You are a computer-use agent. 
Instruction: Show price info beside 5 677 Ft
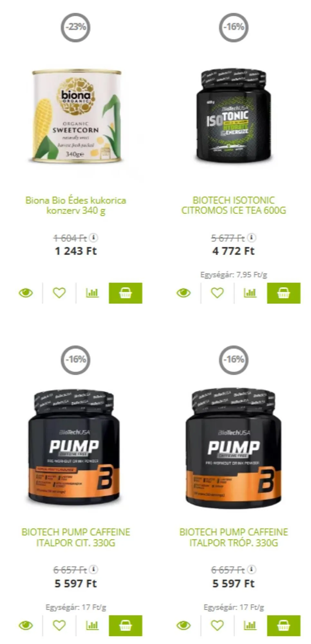pyautogui.click(x=251, y=238)
